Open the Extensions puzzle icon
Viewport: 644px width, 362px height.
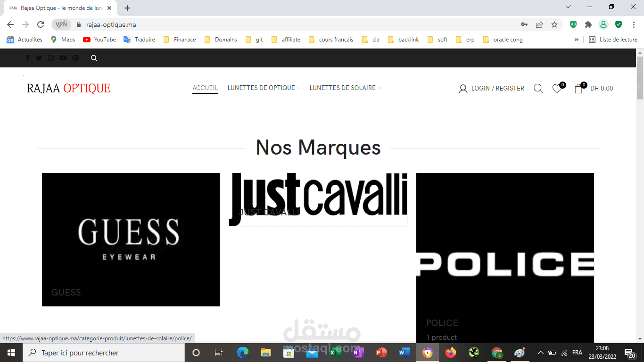coord(588,25)
